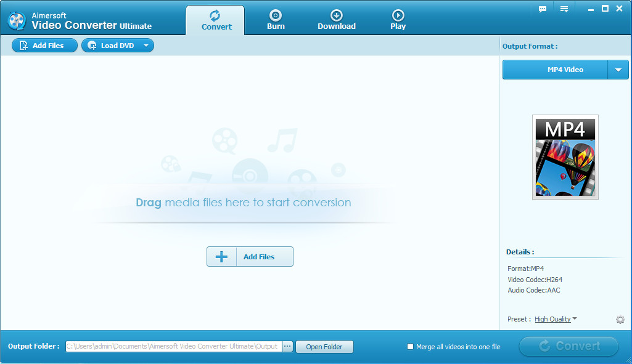Switch to the Download tab

337,20
